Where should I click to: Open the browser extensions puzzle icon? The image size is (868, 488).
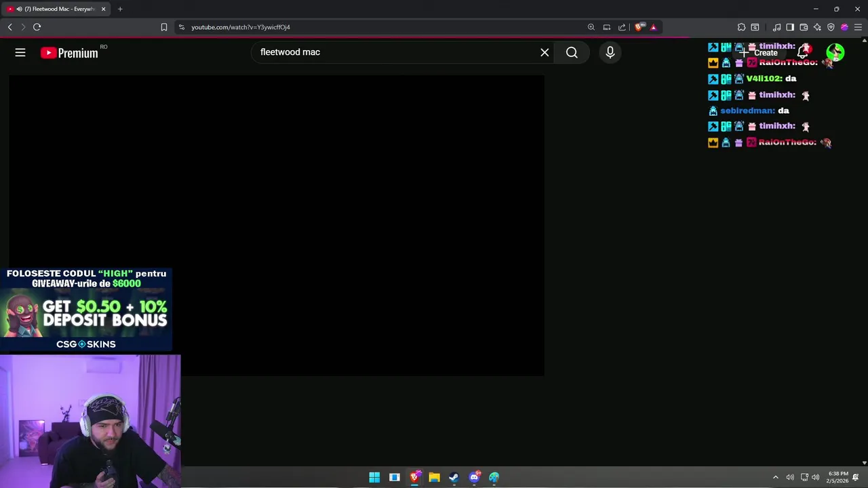[741, 27]
